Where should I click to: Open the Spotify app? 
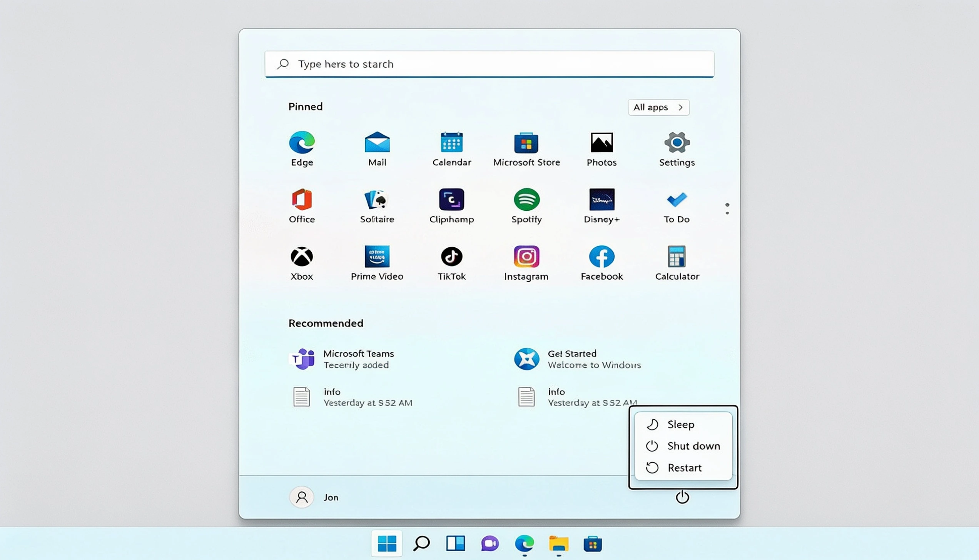tap(526, 206)
